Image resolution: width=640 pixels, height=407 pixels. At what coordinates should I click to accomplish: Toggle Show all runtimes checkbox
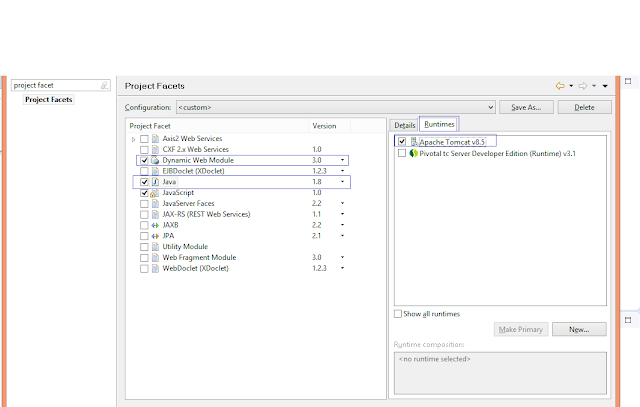pyautogui.click(x=398, y=314)
